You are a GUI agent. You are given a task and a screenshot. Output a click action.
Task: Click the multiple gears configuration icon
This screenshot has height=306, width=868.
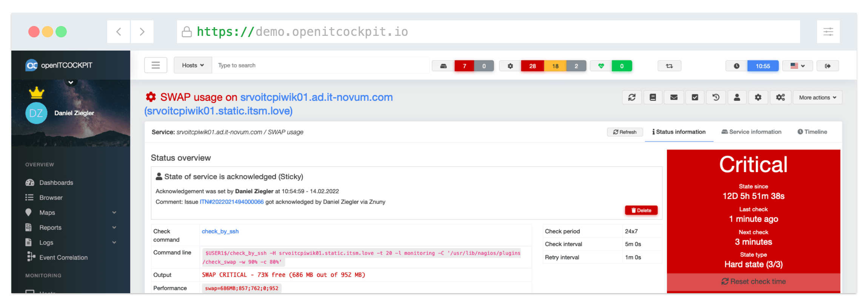click(780, 97)
